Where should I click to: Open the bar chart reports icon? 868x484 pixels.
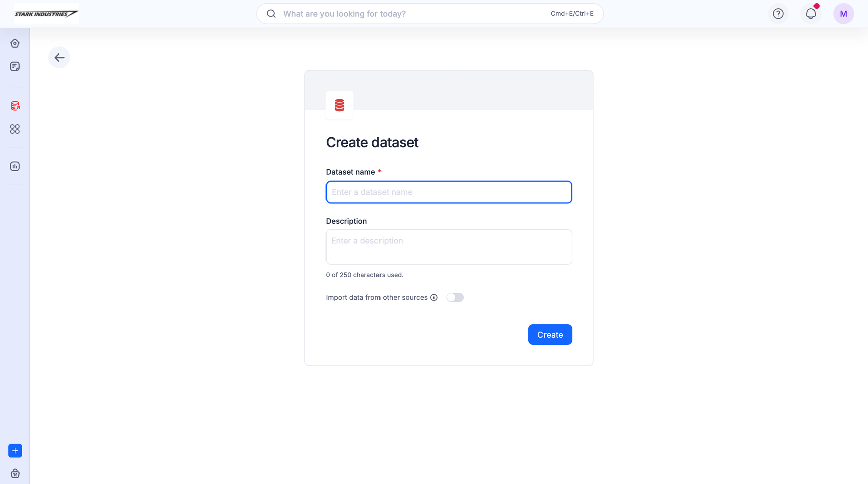pos(15,166)
